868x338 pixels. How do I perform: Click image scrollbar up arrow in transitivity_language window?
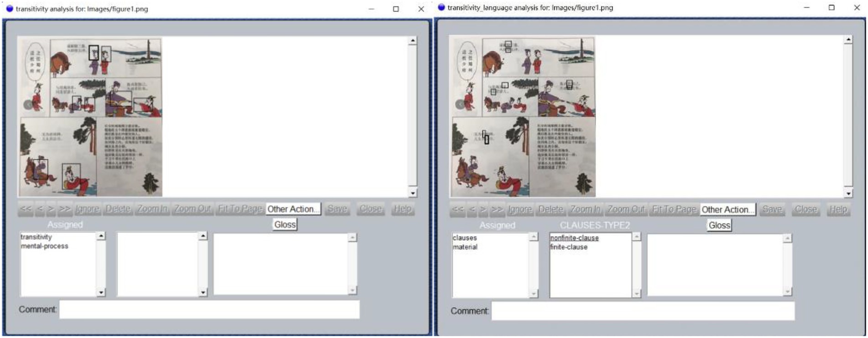pos(848,40)
